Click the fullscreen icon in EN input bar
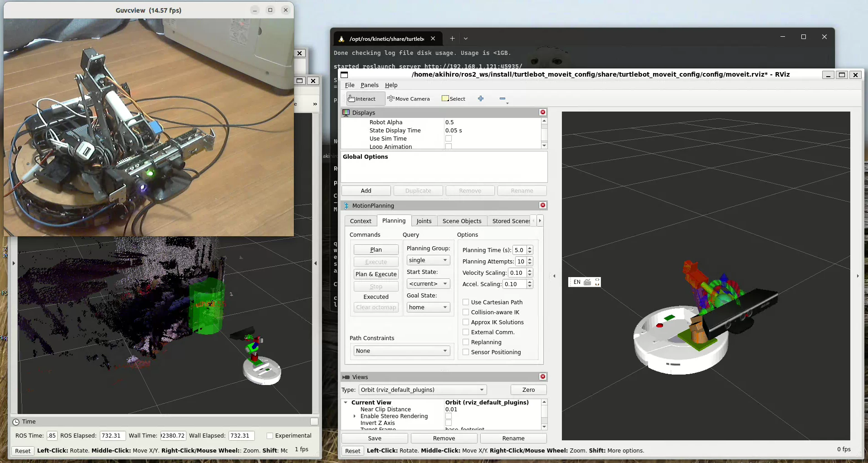868x463 pixels. pyautogui.click(x=597, y=282)
